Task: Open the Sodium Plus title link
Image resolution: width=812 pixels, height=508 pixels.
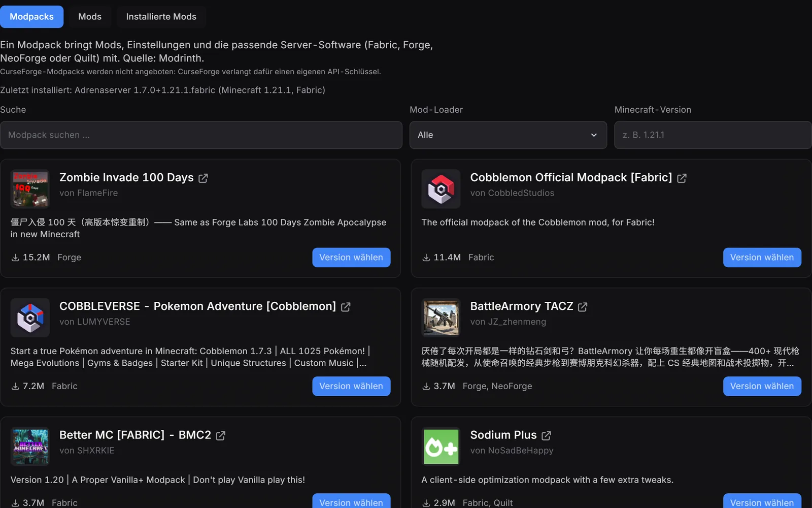Action: coord(503,435)
